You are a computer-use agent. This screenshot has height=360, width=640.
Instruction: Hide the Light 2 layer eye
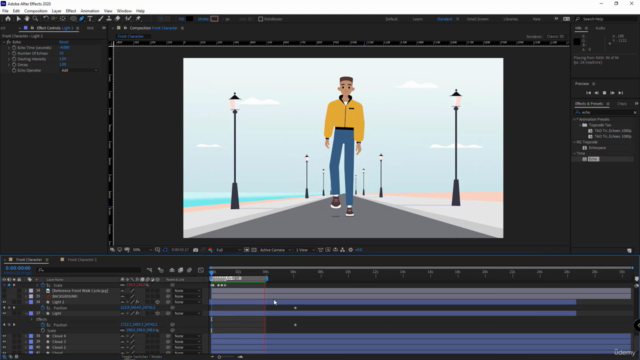point(4,302)
